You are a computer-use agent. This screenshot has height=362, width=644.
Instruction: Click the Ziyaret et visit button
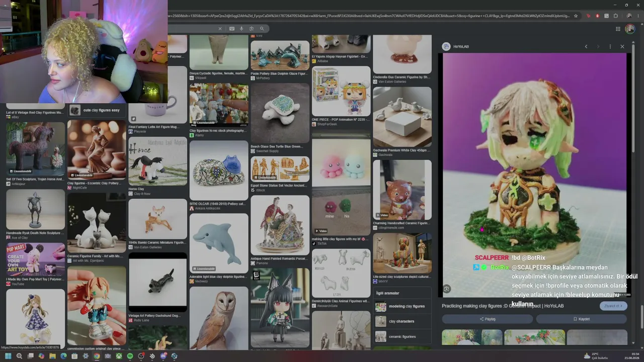tap(613, 306)
